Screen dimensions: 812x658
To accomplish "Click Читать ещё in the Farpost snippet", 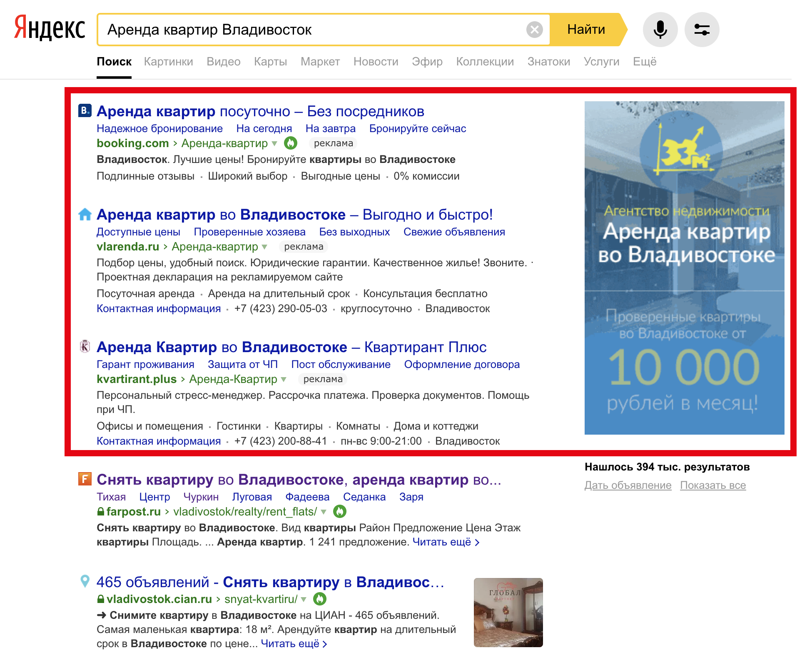I will (x=446, y=542).
